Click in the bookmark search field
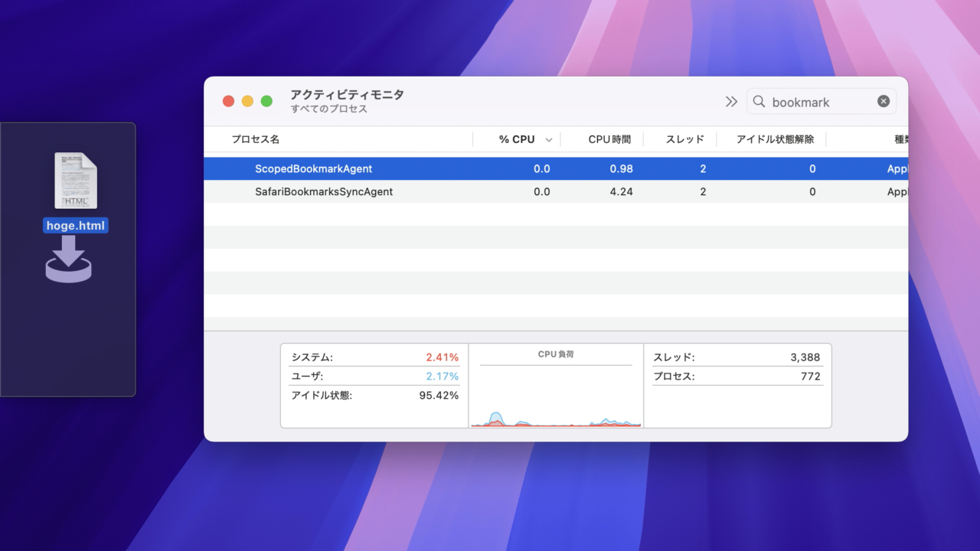This screenshot has height=551, width=980. pyautogui.click(x=822, y=102)
